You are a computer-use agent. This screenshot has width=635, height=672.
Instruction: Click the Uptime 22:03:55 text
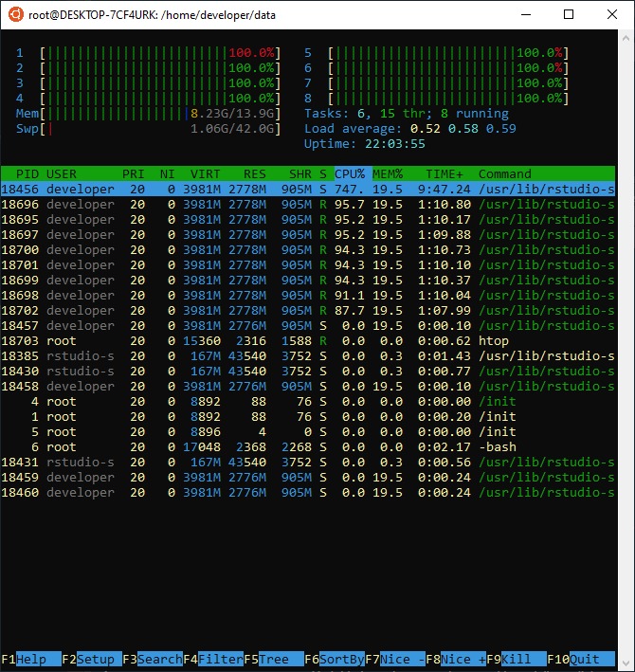365,144
